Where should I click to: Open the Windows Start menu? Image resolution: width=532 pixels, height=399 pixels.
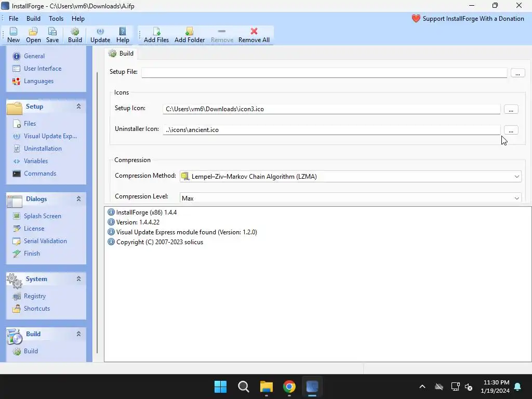tap(220, 387)
